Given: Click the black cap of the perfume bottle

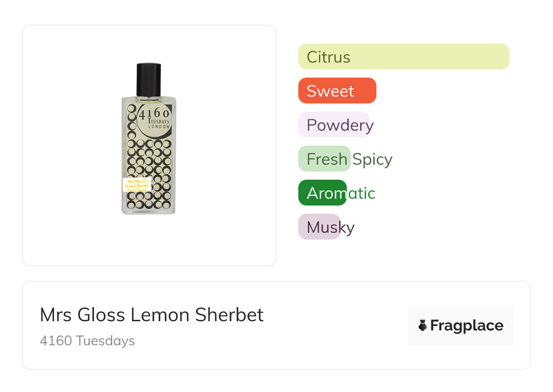Looking at the screenshot, I should tap(148, 79).
